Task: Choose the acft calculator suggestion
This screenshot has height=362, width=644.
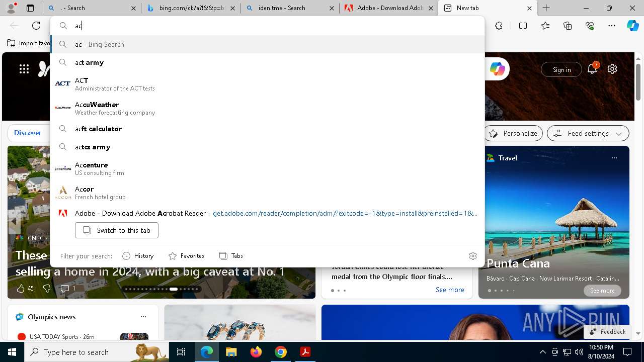Action: tap(268, 129)
